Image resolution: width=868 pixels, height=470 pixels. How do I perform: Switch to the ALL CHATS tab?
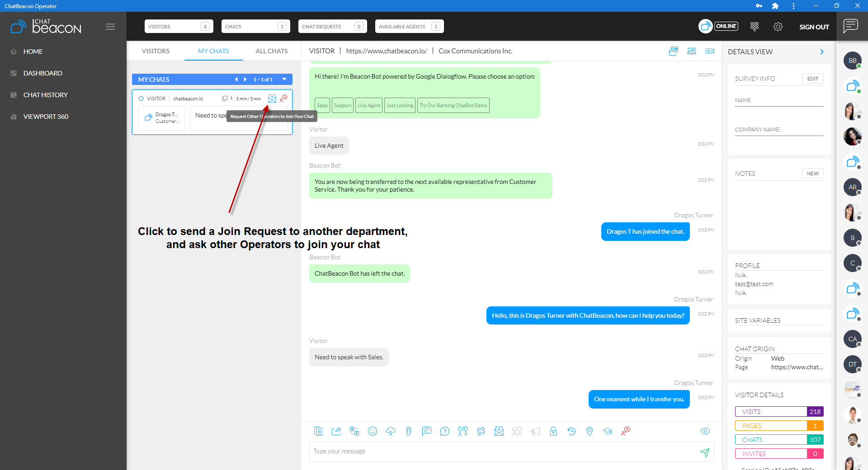[x=272, y=51]
